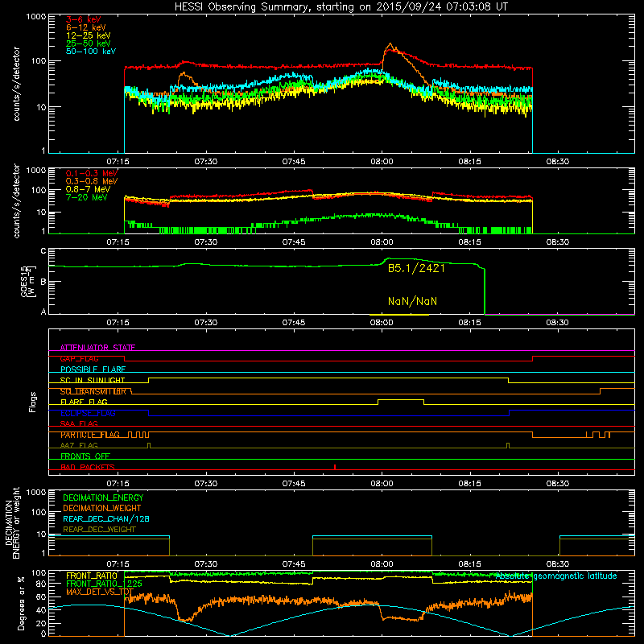Select the AAZ_FLAG label
The height and width of the screenshot is (644, 644).
[79, 445]
